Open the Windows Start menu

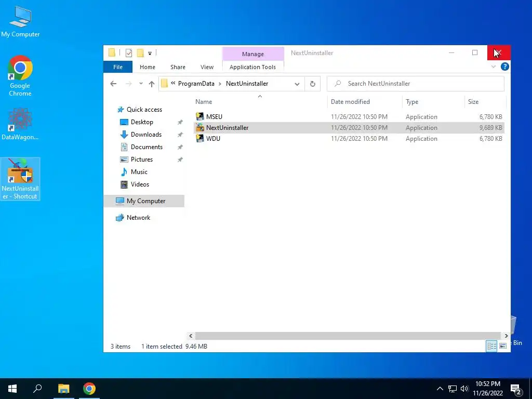click(x=12, y=389)
